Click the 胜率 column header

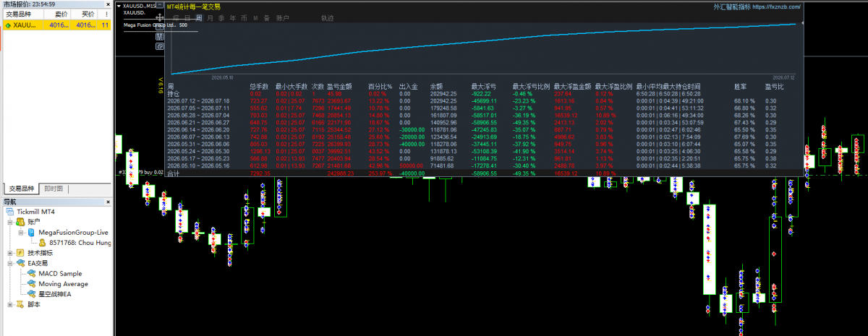pos(740,86)
